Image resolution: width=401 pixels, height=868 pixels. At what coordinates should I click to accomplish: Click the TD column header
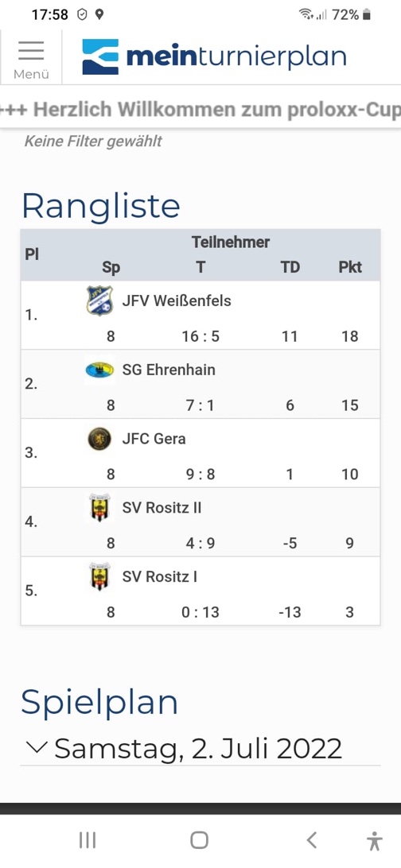point(290,267)
